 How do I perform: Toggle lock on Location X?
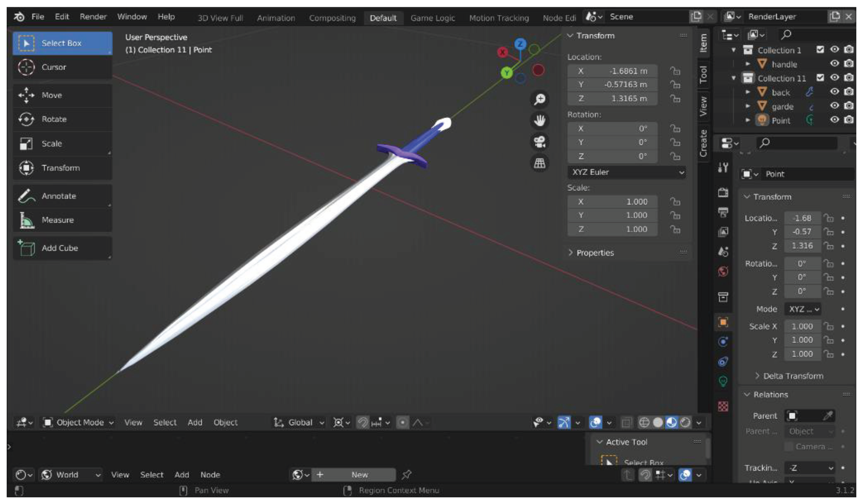tap(675, 71)
